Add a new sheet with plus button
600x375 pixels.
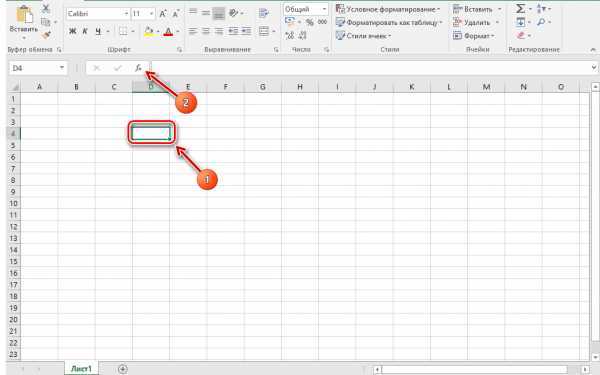click(122, 369)
